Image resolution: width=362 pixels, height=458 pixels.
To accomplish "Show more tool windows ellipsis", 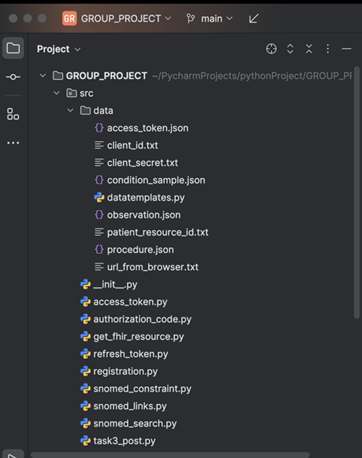I will pyautogui.click(x=13, y=143).
